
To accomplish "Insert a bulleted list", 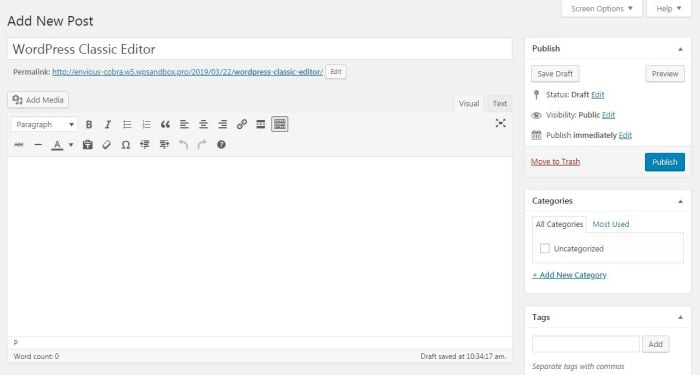I will 127,125.
